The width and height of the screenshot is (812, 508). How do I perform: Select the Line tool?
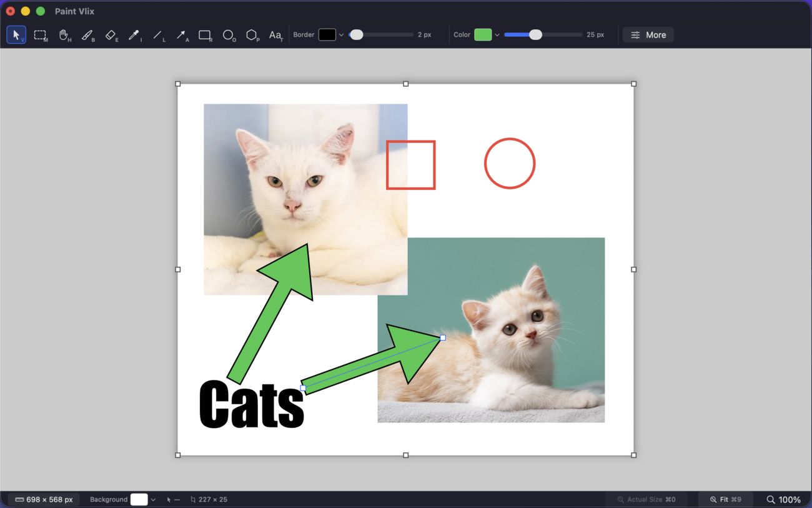point(158,35)
